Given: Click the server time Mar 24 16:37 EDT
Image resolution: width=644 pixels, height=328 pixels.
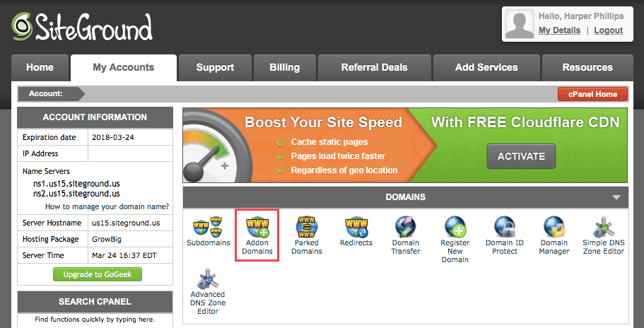Looking at the screenshot, I should point(124,255).
